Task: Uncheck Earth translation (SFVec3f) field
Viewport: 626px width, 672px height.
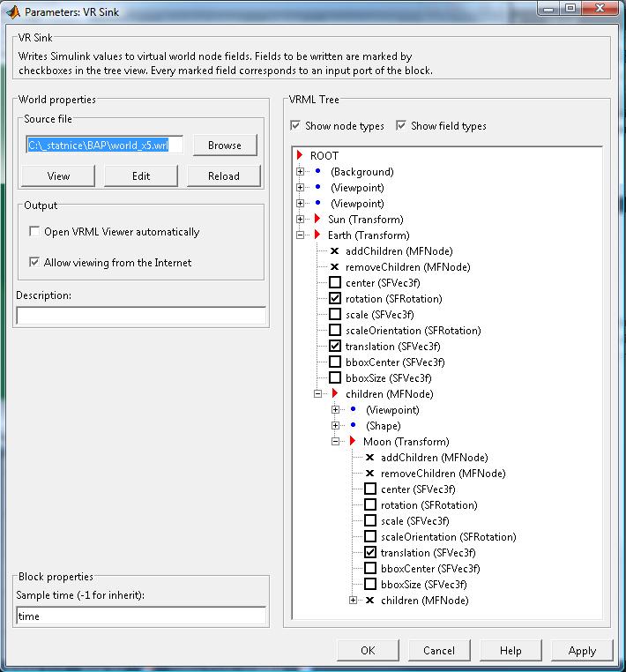Action: (335, 346)
